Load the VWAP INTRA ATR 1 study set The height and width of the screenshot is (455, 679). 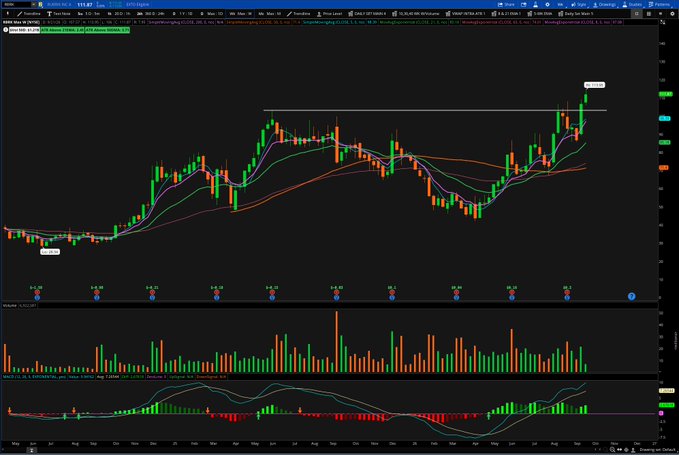pos(466,13)
